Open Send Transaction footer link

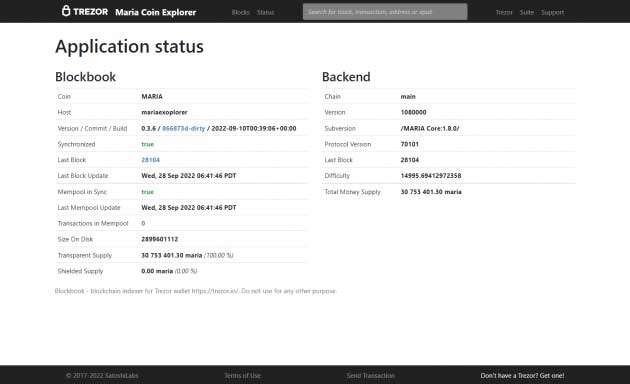click(370, 376)
